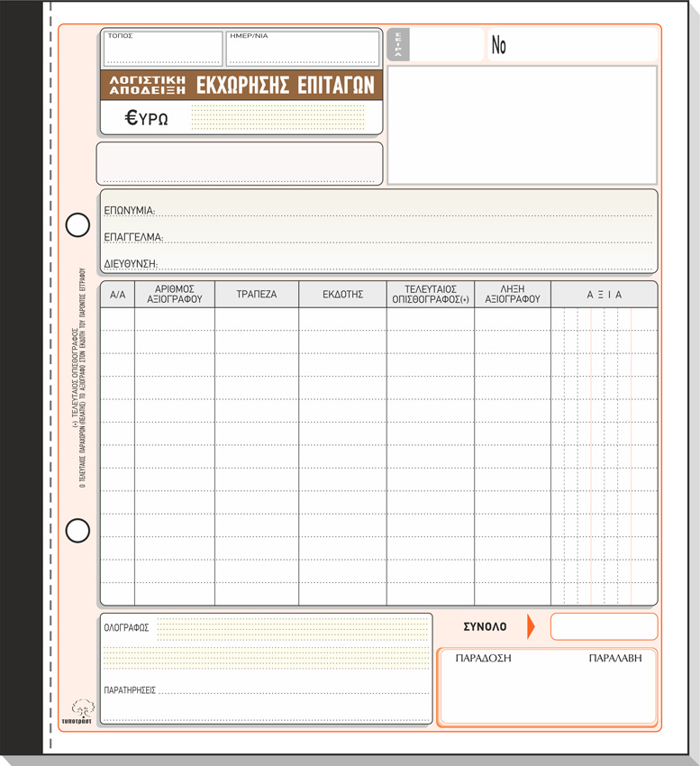Click the ΕΠΑΓΓΕΛΜΑ line

pos(405,238)
